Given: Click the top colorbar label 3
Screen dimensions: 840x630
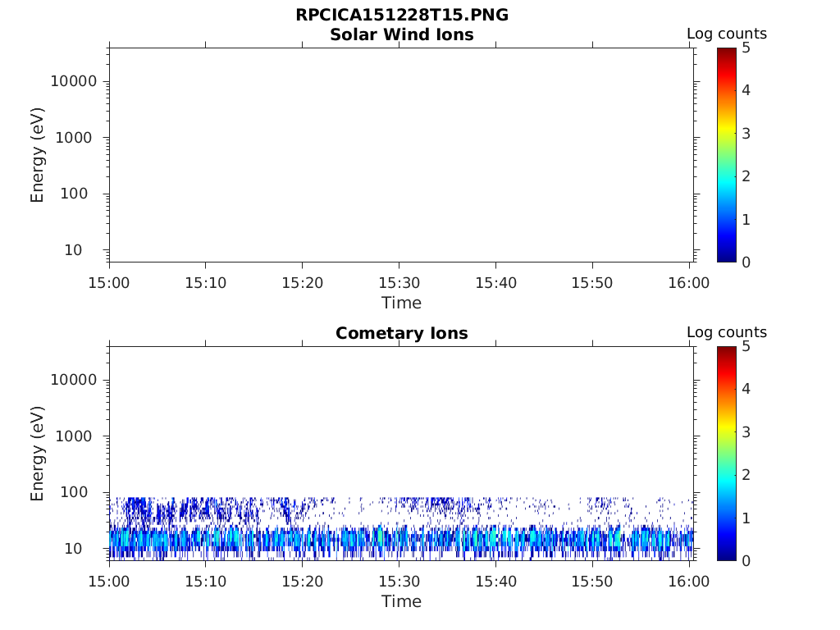Looking at the screenshot, I should (746, 134).
